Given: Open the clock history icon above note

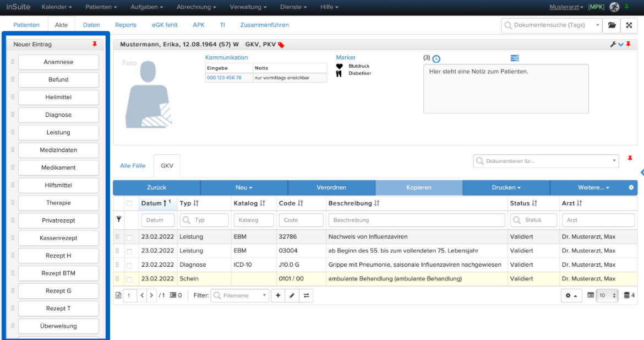Looking at the screenshot, I should point(436,59).
